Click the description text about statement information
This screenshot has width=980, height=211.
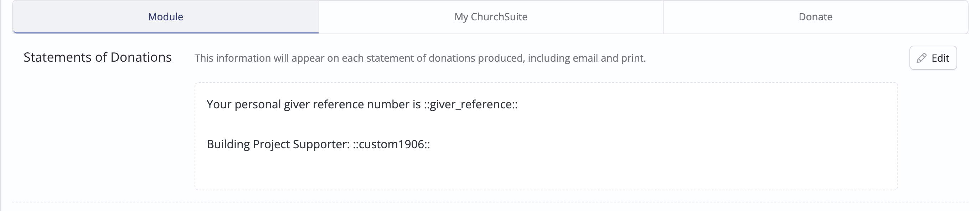tap(420, 58)
